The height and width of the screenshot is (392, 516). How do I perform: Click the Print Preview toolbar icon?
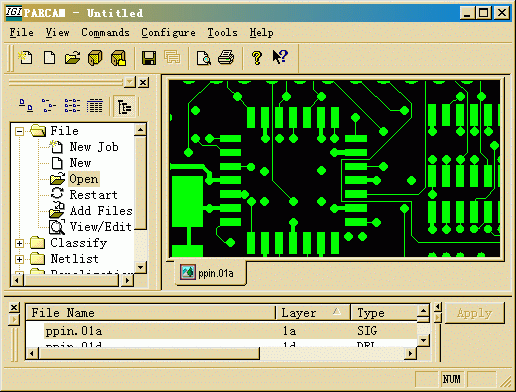point(203,58)
